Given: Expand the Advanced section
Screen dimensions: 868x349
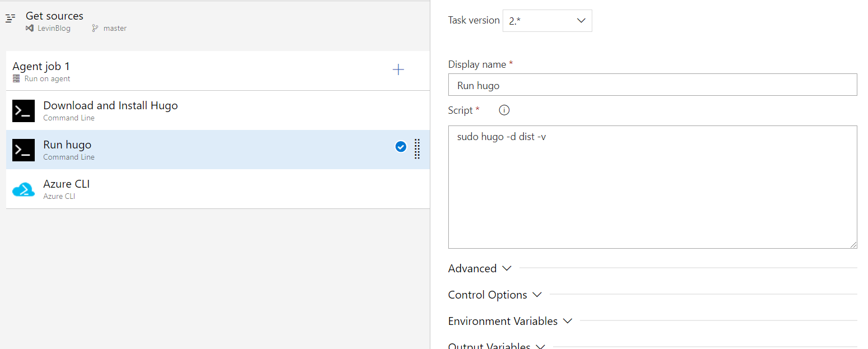Looking at the screenshot, I should pos(480,268).
